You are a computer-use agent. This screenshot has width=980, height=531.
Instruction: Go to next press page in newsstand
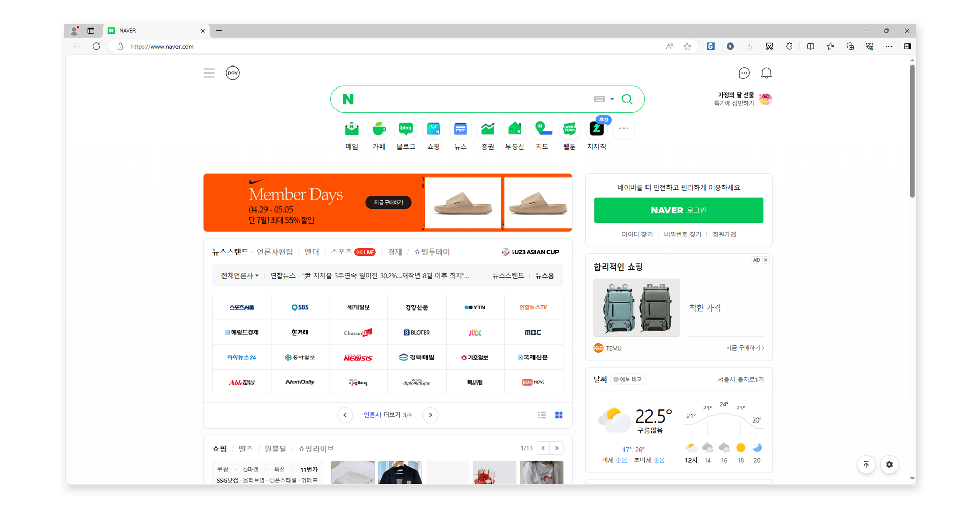tap(431, 415)
